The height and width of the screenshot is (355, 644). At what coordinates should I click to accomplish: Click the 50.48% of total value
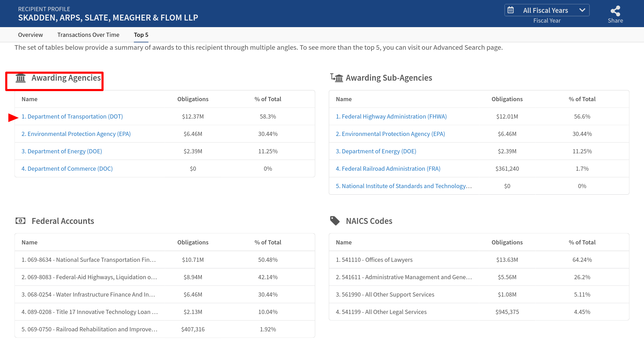coord(268,260)
